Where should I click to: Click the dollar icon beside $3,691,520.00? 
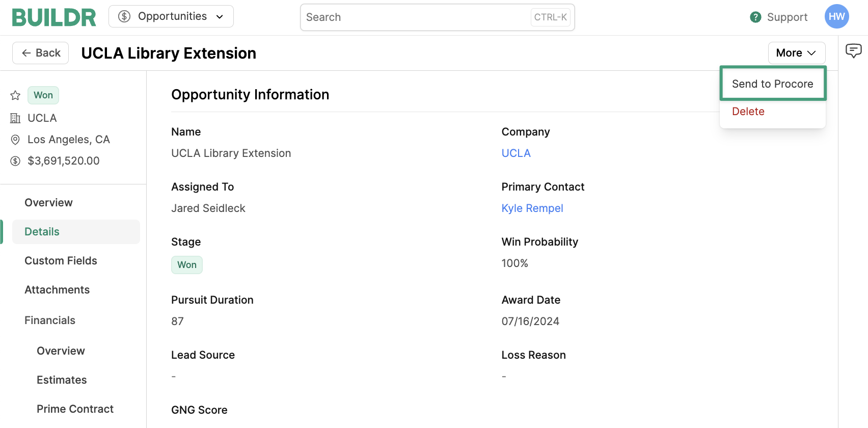click(15, 161)
